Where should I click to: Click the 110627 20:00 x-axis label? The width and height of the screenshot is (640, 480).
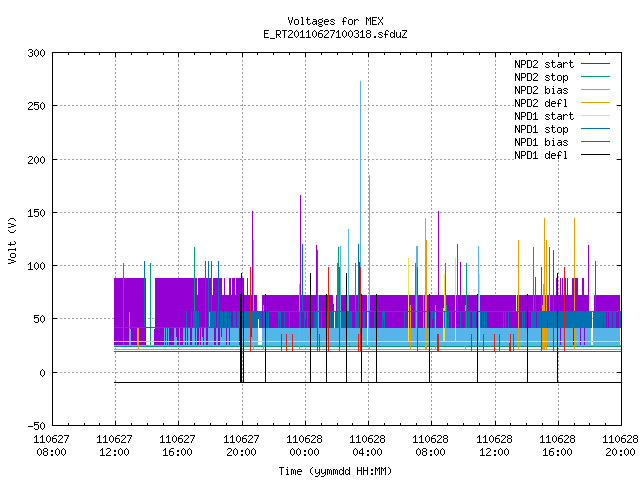[241, 446]
